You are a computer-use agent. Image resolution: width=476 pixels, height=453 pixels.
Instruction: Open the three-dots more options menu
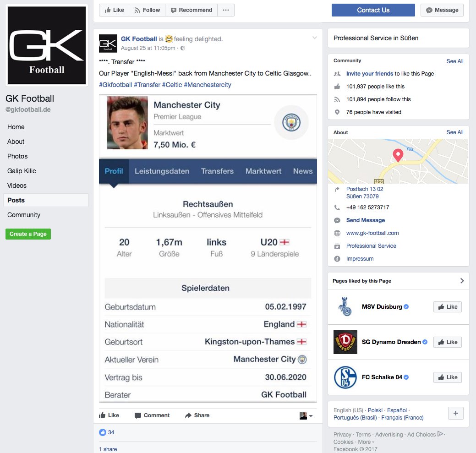(225, 10)
